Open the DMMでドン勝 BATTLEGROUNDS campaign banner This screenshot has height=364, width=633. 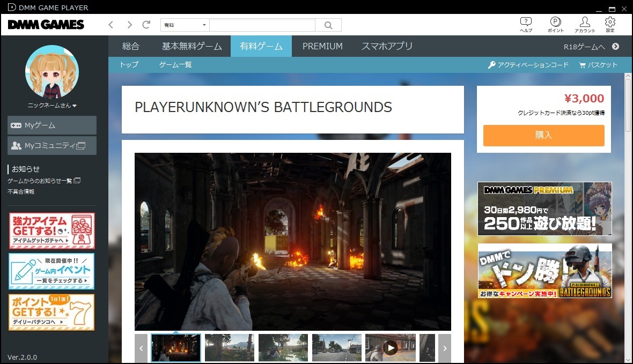click(544, 271)
